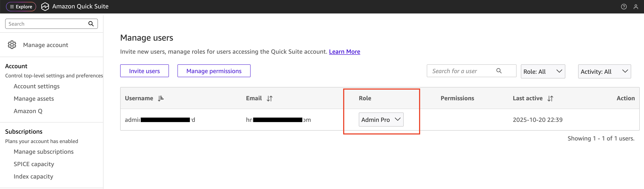644x189 pixels.
Task: Click the user search magnifier icon
Action: [499, 71]
